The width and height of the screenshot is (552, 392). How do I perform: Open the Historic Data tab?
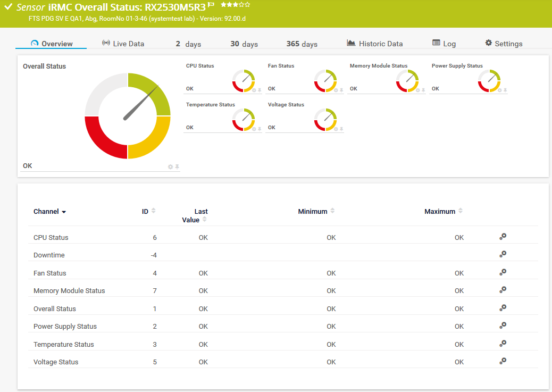[375, 44]
